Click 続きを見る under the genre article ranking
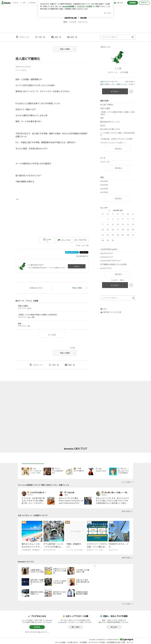151x644 pixels. (x=127, y=511)
